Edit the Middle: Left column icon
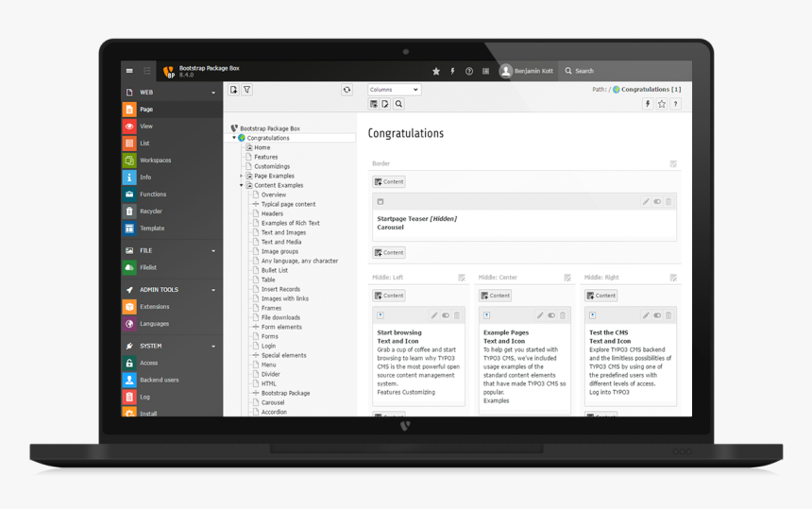Screen dimensions: 812x509 tap(462, 278)
